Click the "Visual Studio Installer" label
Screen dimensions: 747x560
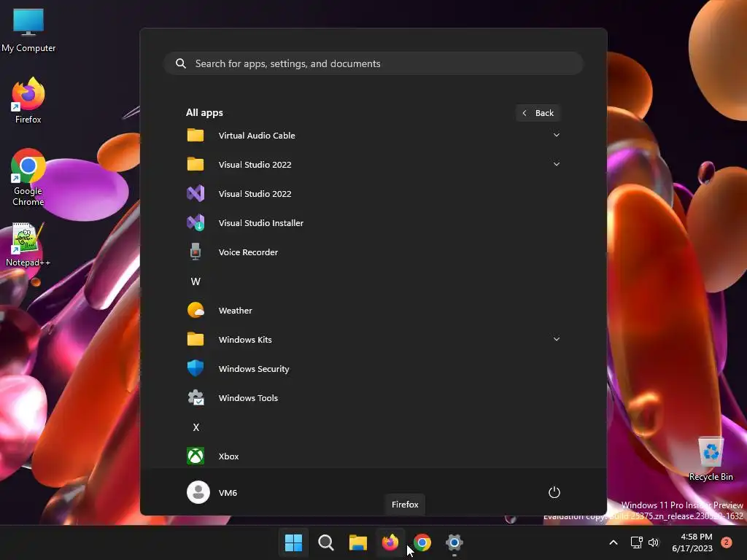click(x=261, y=223)
